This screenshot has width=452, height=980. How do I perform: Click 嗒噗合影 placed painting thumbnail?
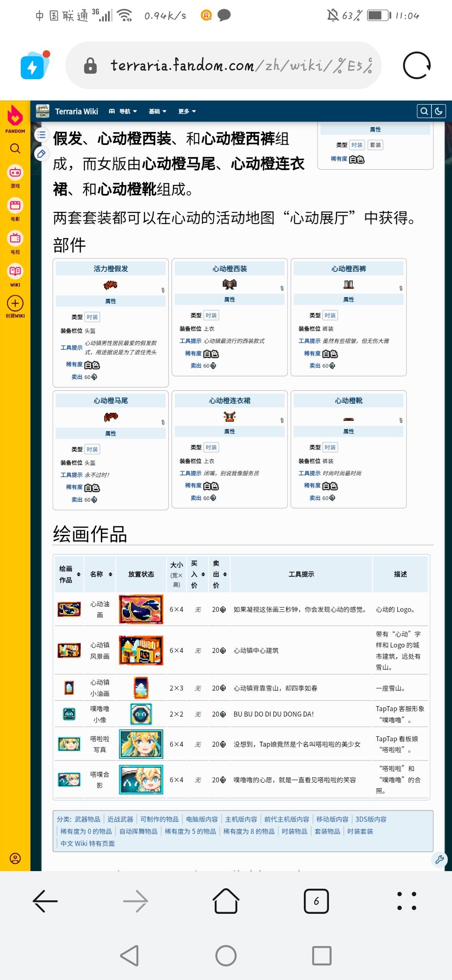click(x=141, y=780)
